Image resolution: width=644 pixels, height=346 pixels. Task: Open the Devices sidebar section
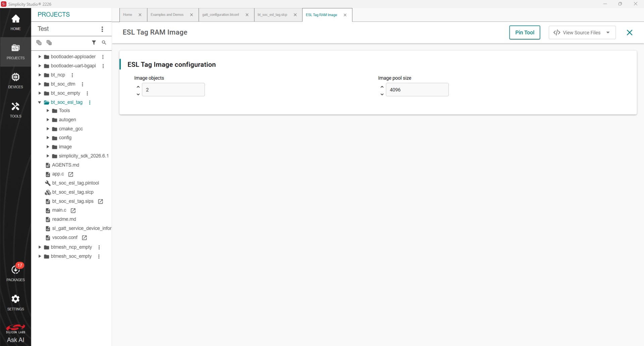tap(15, 81)
